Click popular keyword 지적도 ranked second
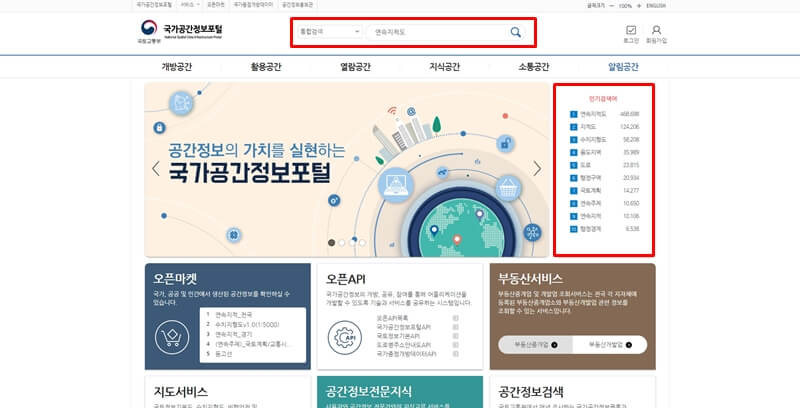Screen dimensions: 800x408 click(x=588, y=127)
